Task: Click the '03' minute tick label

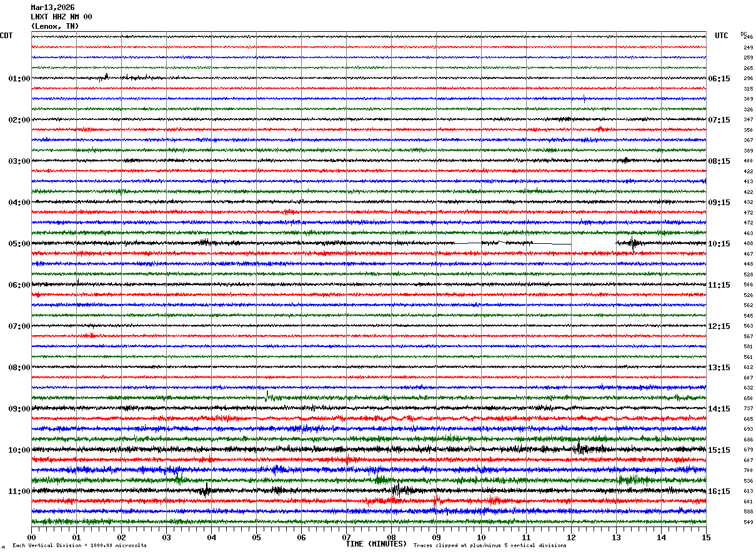Action: 166,537
